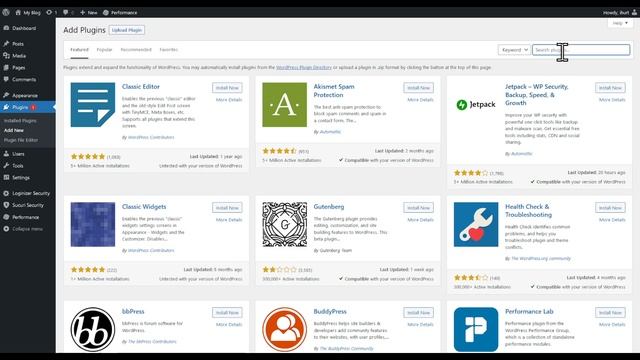Expand the Help panel
The height and width of the screenshot is (360, 640).
tap(620, 23)
